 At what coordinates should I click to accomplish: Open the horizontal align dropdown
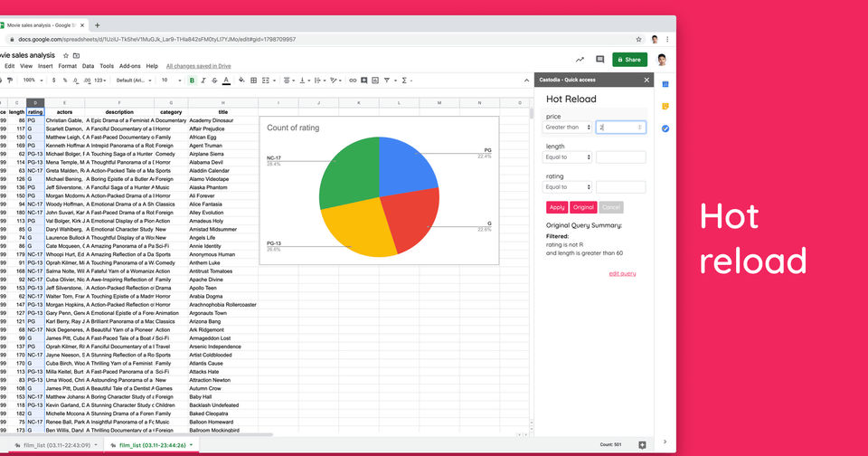(x=288, y=81)
